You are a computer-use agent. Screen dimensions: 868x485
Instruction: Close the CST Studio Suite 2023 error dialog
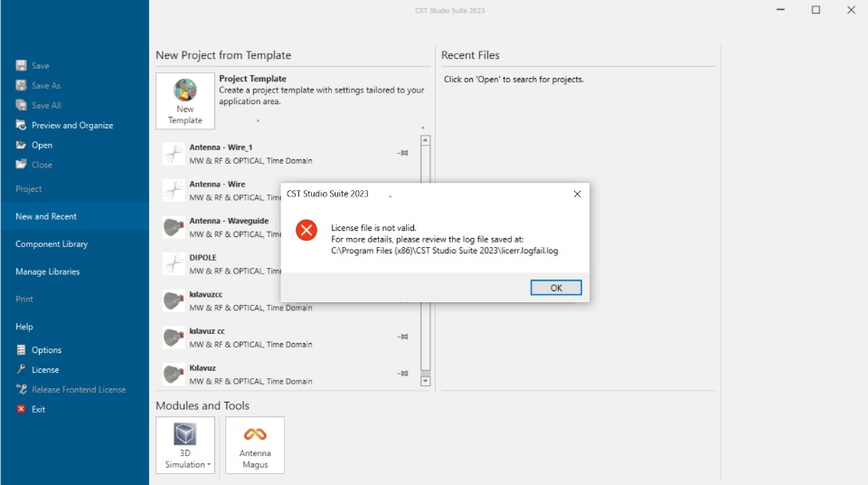pos(577,194)
